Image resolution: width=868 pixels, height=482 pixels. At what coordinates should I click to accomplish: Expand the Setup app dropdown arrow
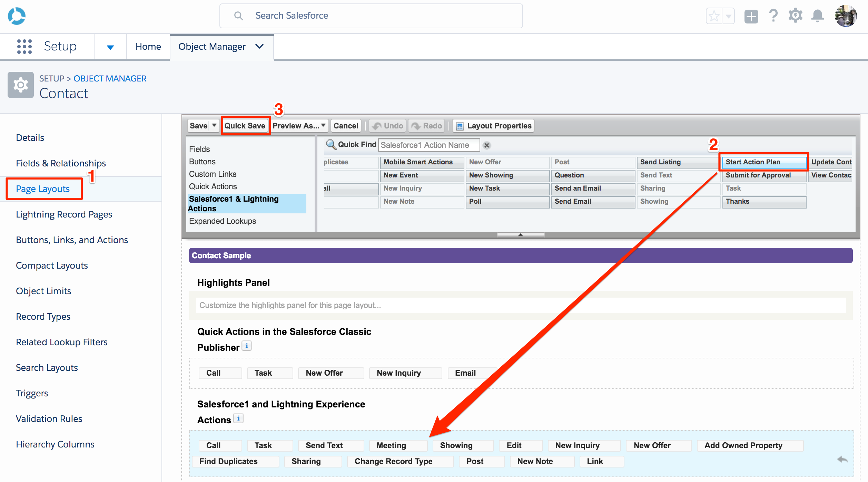tap(110, 47)
